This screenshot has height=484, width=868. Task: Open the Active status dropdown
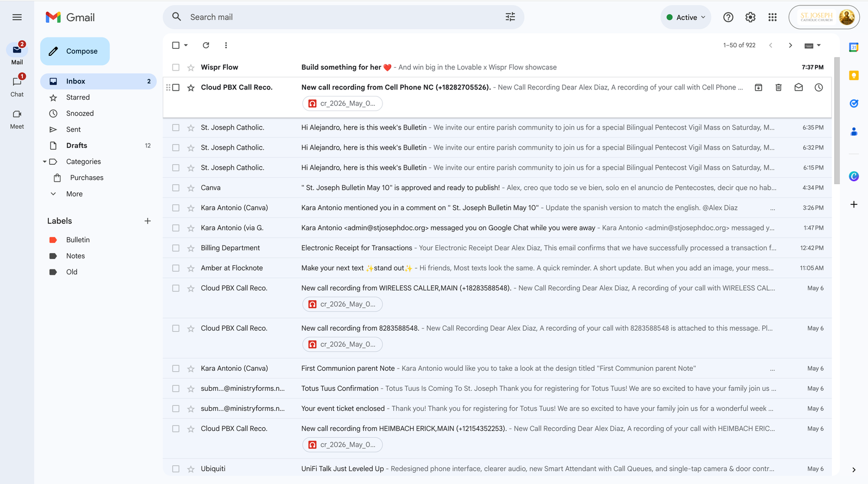click(686, 17)
